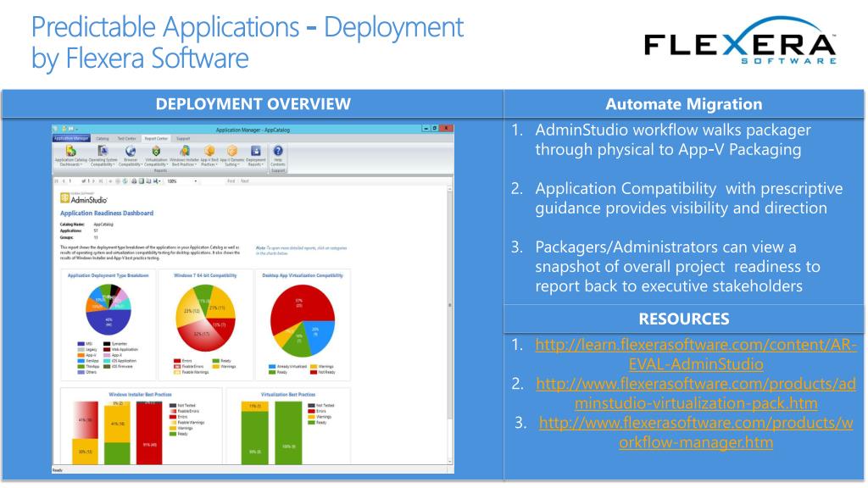Click the Automate Migration header
The height and width of the screenshot is (488, 868).
684,104
